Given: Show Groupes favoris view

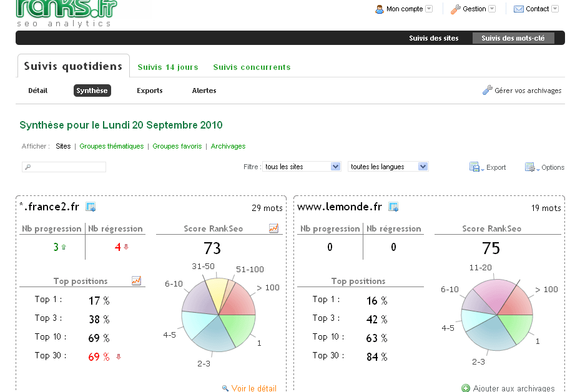Looking at the screenshot, I should 177,146.
